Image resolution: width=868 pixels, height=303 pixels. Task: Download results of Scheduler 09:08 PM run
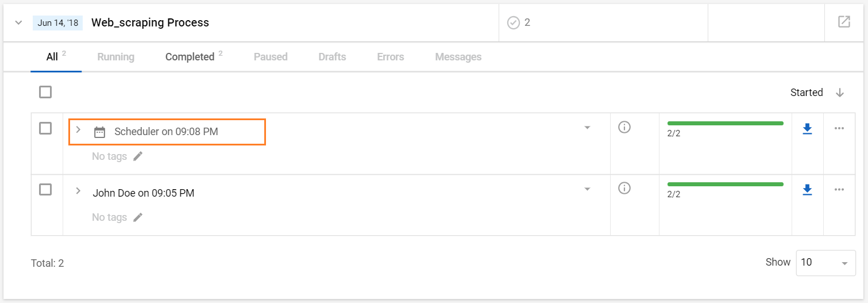pos(807,129)
